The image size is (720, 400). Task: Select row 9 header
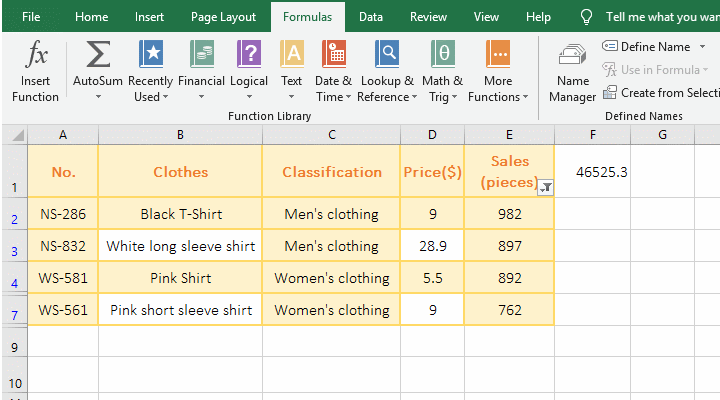(x=15, y=342)
